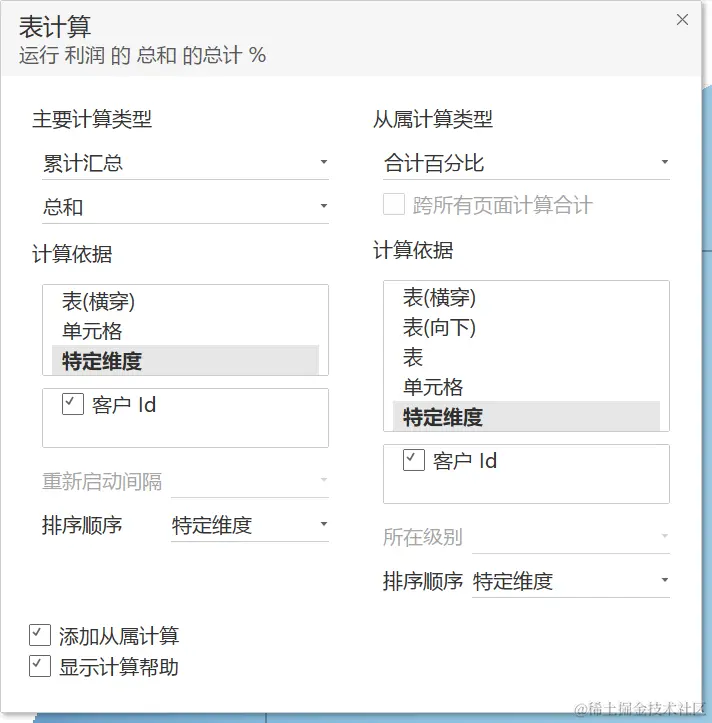Uncheck 客户 Id under primary calculation
The width and height of the screenshot is (712, 723).
73,404
